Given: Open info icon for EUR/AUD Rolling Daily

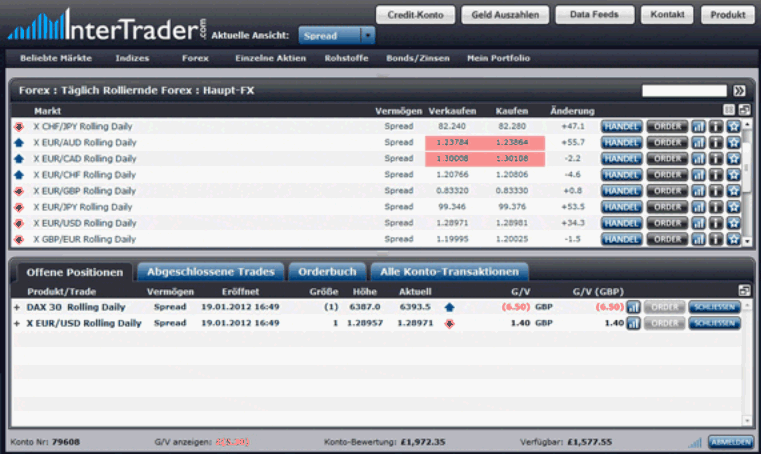Looking at the screenshot, I should point(716,143).
